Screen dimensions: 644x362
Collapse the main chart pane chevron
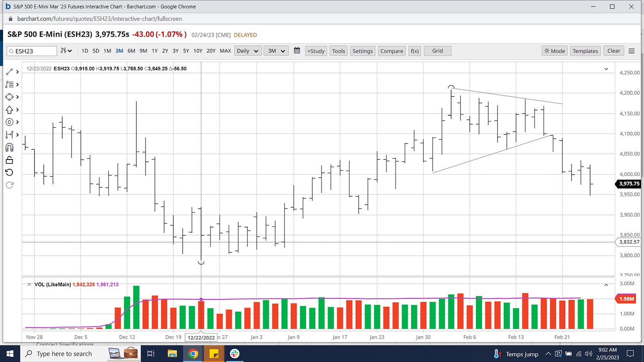coord(606,69)
